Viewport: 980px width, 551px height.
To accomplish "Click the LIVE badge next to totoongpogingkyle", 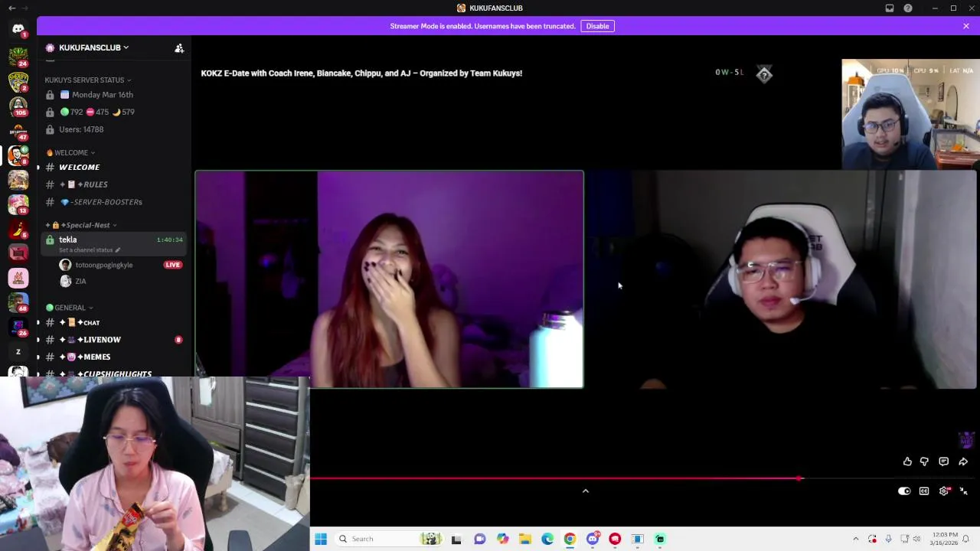I will tap(172, 265).
